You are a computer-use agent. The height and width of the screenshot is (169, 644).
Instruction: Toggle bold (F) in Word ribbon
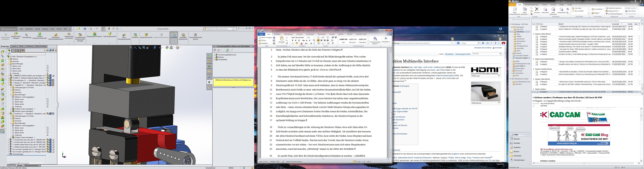[x=293, y=40]
